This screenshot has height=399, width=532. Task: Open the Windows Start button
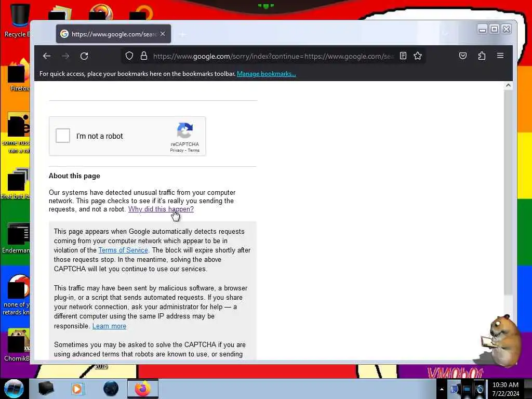pos(14,389)
